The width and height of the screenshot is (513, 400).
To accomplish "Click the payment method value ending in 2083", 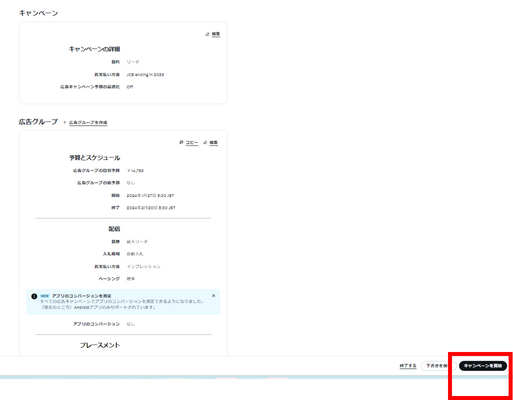I will [x=145, y=75].
